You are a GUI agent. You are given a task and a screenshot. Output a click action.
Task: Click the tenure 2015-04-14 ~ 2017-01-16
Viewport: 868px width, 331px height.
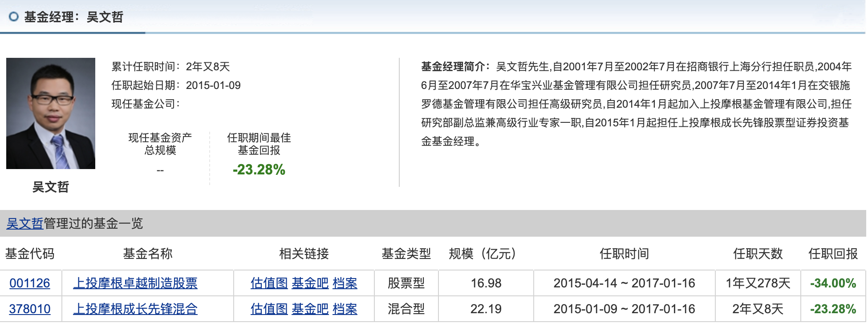[x=625, y=283]
